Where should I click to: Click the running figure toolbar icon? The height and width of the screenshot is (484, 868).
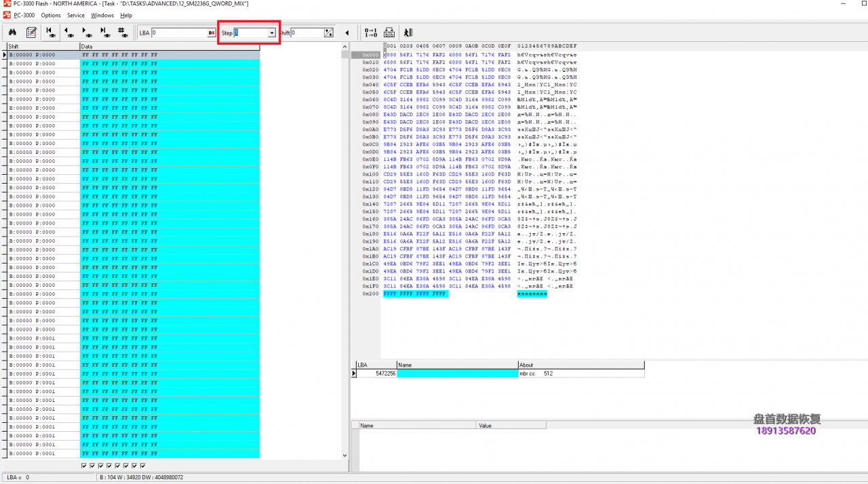point(408,33)
